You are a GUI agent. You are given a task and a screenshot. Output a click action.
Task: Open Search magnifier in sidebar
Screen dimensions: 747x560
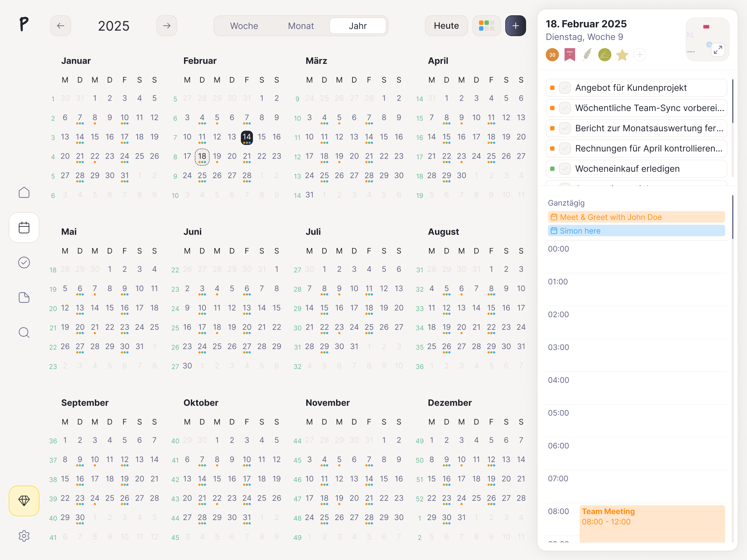point(24,333)
